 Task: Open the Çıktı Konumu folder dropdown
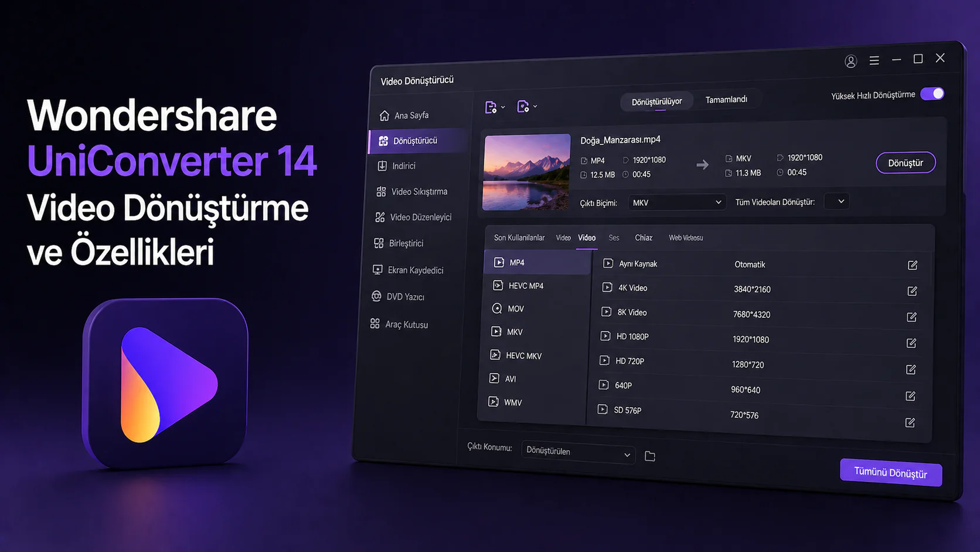(577, 452)
